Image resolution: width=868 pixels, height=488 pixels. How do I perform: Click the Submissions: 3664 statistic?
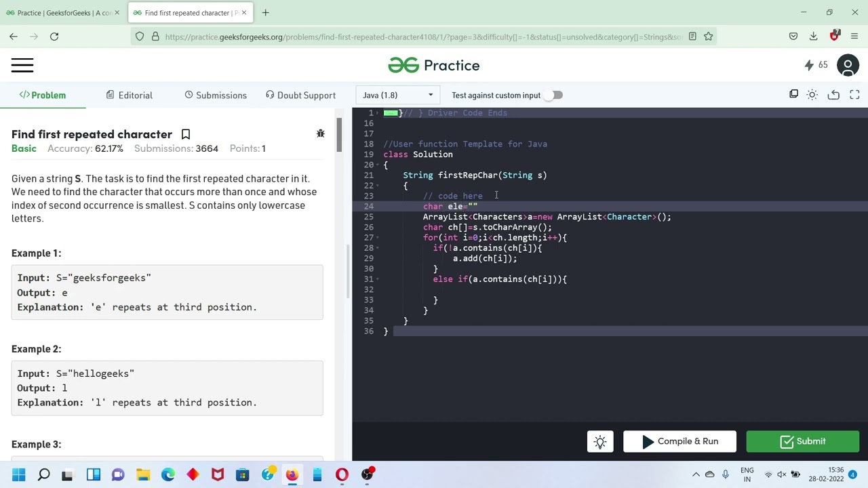(x=176, y=148)
